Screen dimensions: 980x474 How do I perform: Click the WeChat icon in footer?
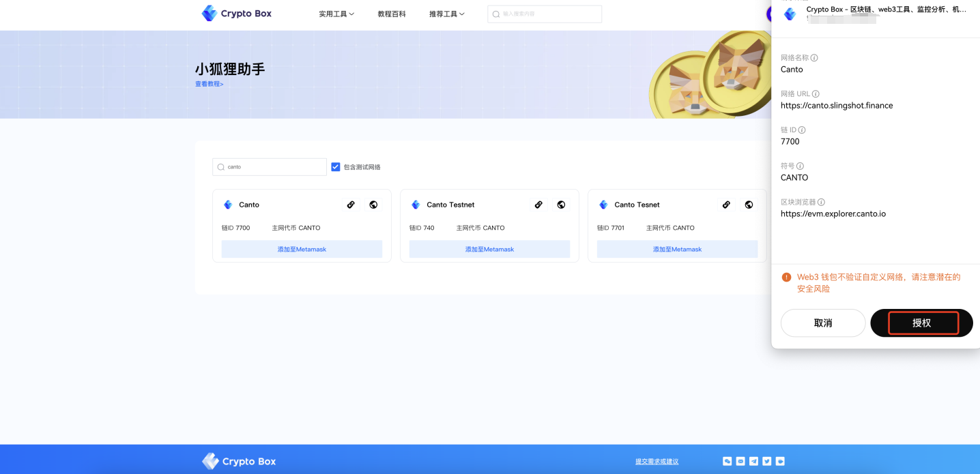click(x=727, y=462)
